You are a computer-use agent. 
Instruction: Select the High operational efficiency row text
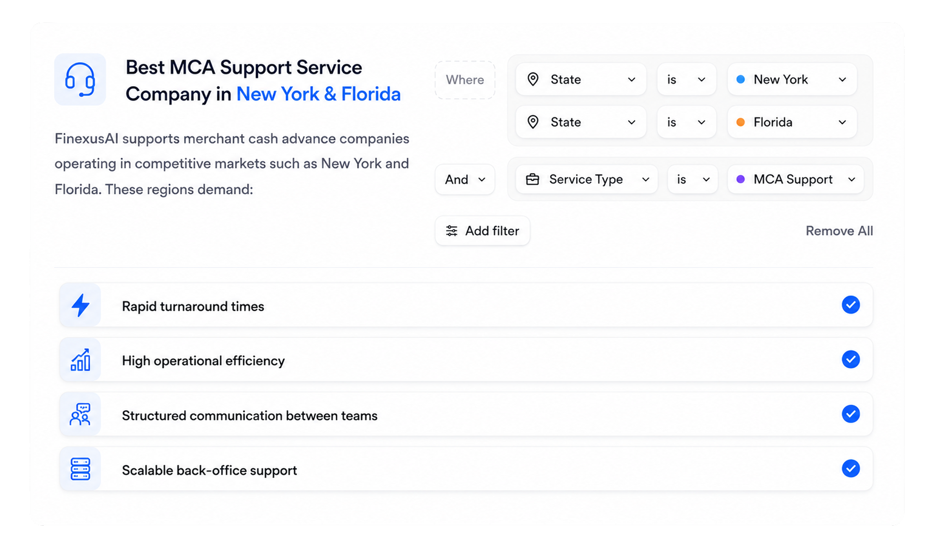pos(203,361)
